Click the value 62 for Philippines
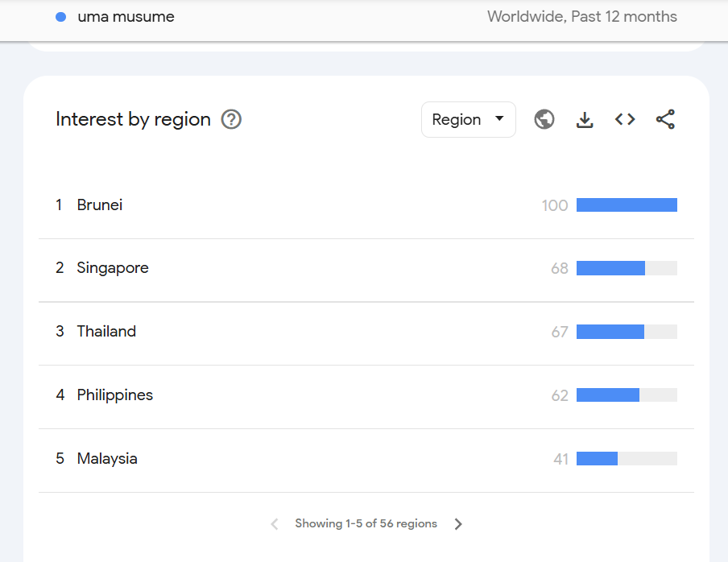Image resolution: width=728 pixels, height=562 pixels. pyautogui.click(x=560, y=396)
